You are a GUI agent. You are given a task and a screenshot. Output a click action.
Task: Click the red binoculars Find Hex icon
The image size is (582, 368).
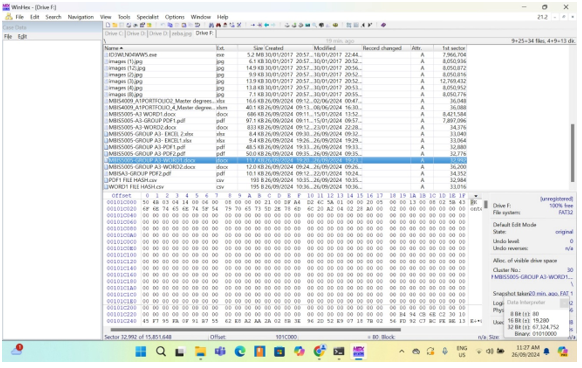point(218,25)
